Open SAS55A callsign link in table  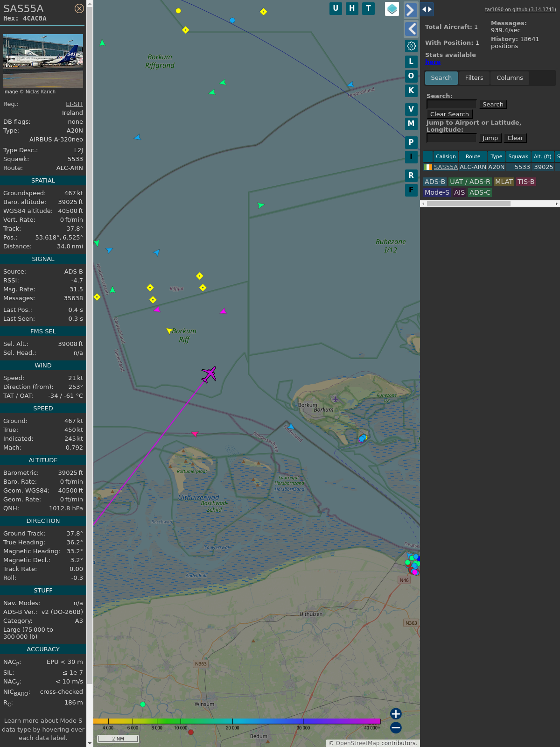(x=446, y=167)
